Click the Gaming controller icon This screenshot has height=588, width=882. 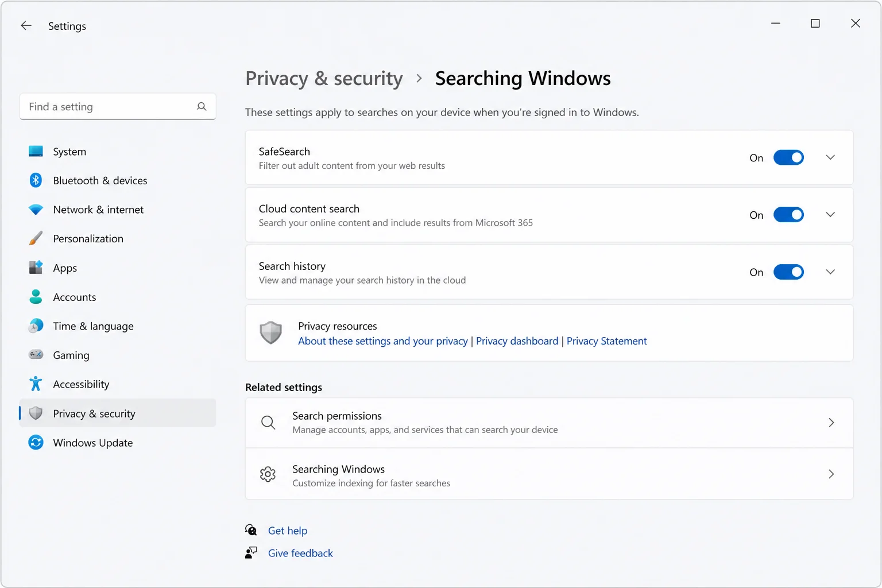click(36, 355)
